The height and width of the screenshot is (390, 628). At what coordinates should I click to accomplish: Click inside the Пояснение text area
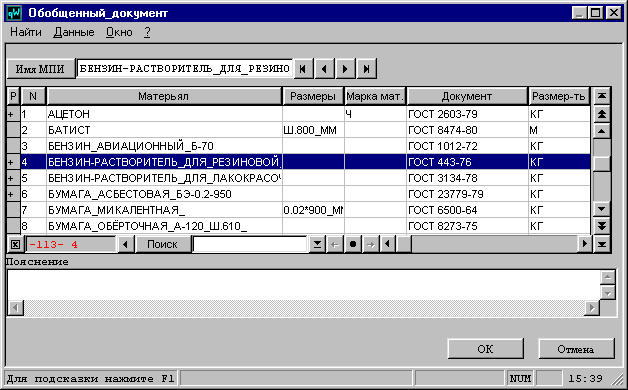[x=304, y=285]
